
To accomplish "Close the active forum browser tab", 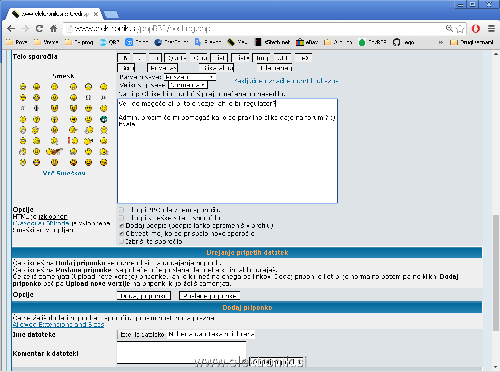I will [96, 14].
